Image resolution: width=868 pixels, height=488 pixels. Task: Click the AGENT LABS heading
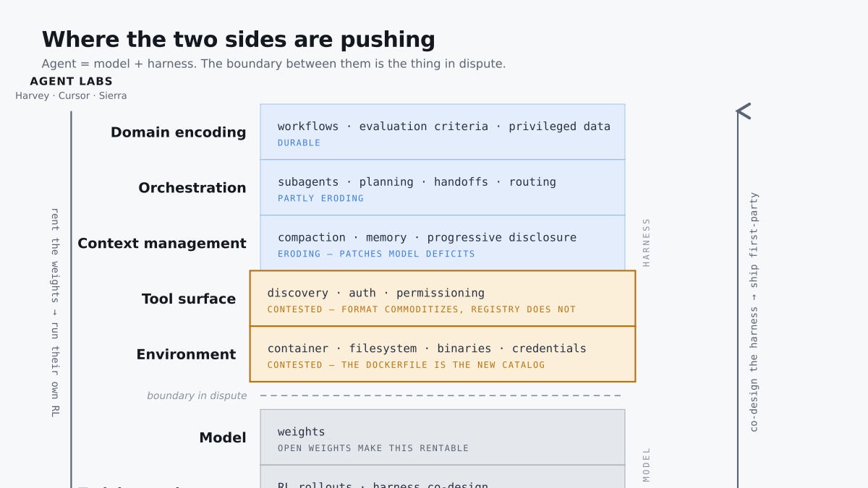pos(71,82)
